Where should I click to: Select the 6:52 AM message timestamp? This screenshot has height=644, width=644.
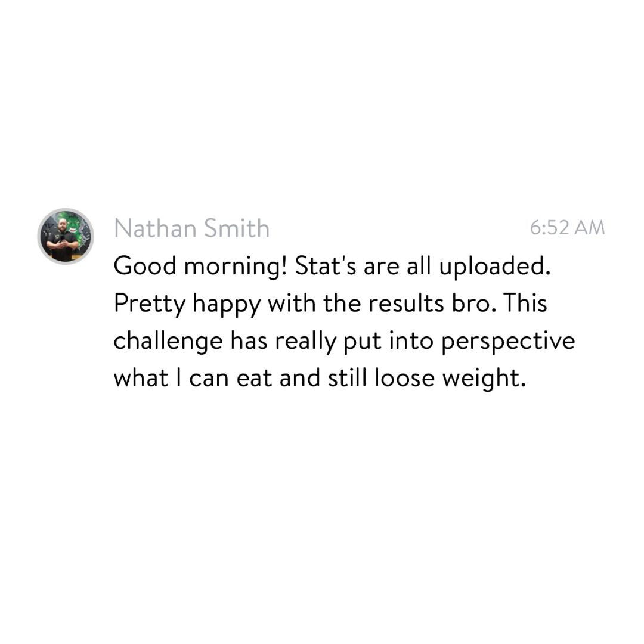point(567,228)
